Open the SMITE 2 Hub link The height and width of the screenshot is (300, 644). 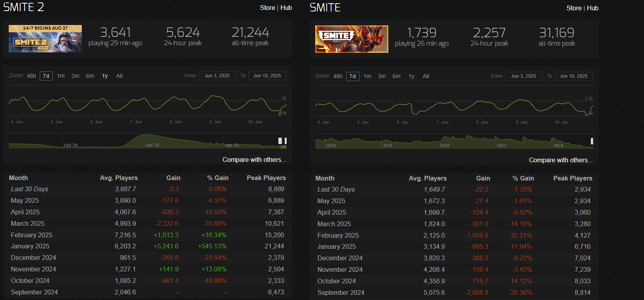click(286, 8)
